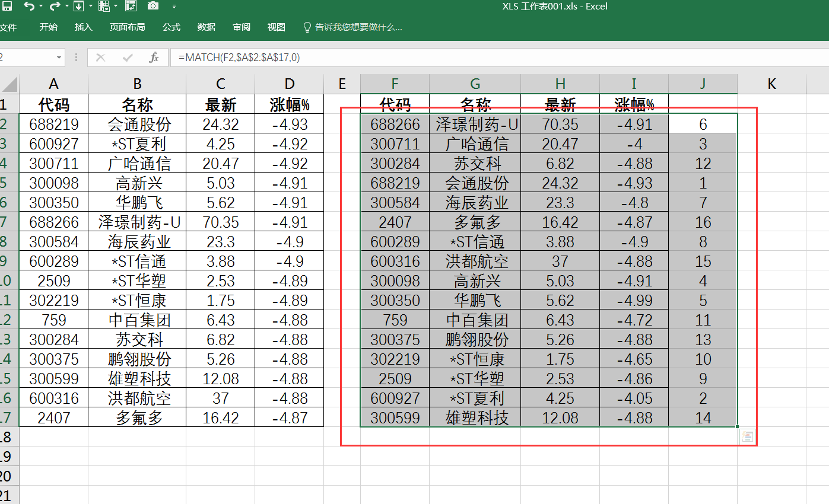Click cell J2 with value 6
Image resolution: width=829 pixels, height=504 pixels.
coord(703,124)
